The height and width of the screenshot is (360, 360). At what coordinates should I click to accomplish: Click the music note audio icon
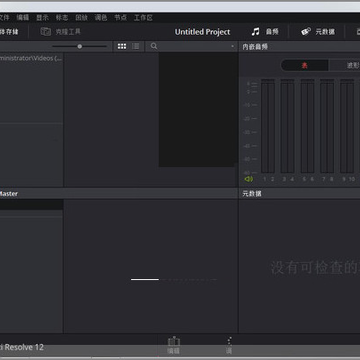pyautogui.click(x=255, y=32)
